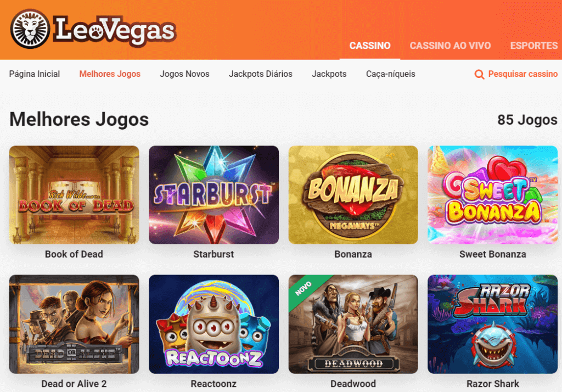The image size is (562, 392).
Task: Launch the Reactoonz game tile
Action: (x=213, y=324)
